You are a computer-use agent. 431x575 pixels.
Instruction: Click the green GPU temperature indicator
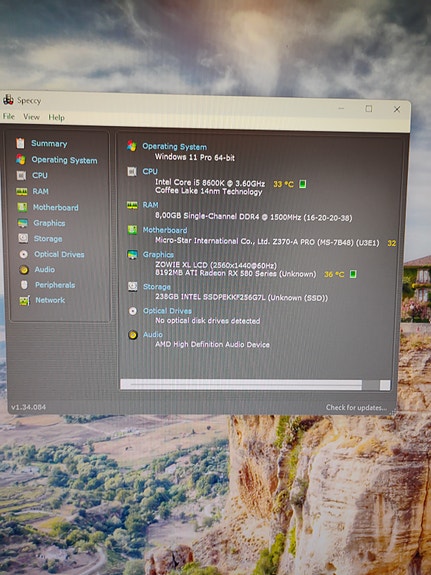click(353, 274)
